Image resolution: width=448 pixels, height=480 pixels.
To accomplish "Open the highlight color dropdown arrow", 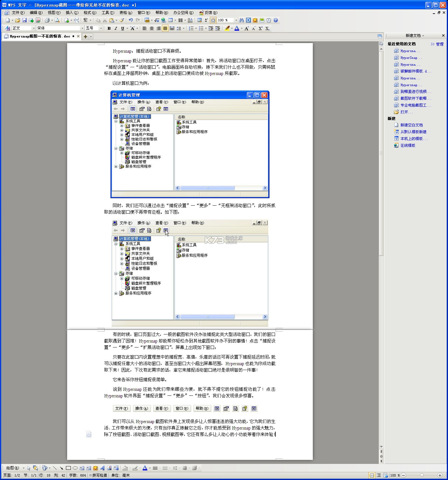I will (232, 28).
